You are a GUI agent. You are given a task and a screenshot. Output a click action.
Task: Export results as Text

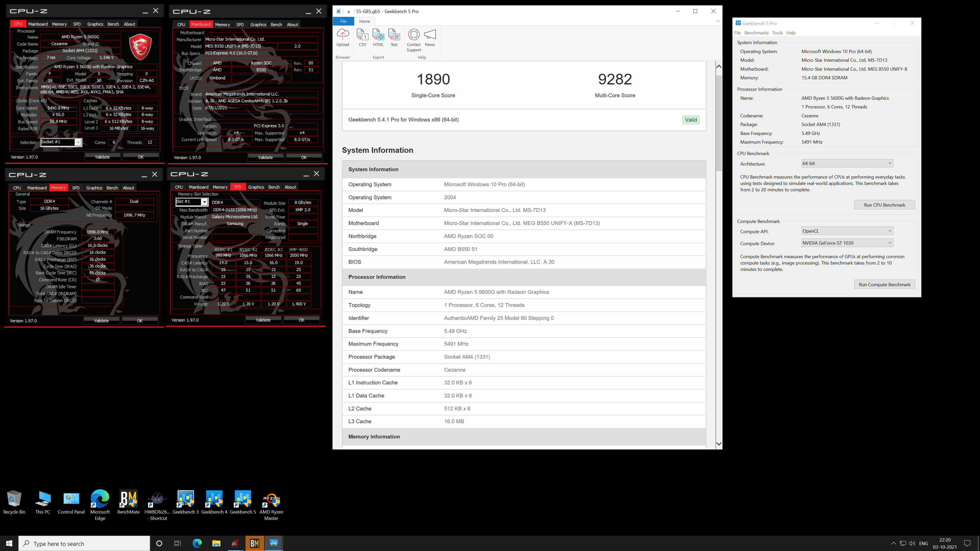click(x=394, y=38)
